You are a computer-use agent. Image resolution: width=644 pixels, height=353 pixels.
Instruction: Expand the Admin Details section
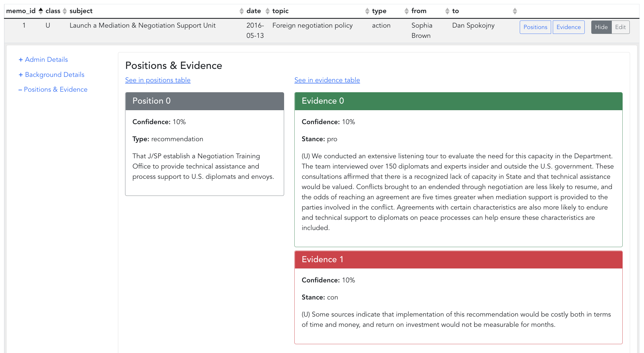coord(43,59)
